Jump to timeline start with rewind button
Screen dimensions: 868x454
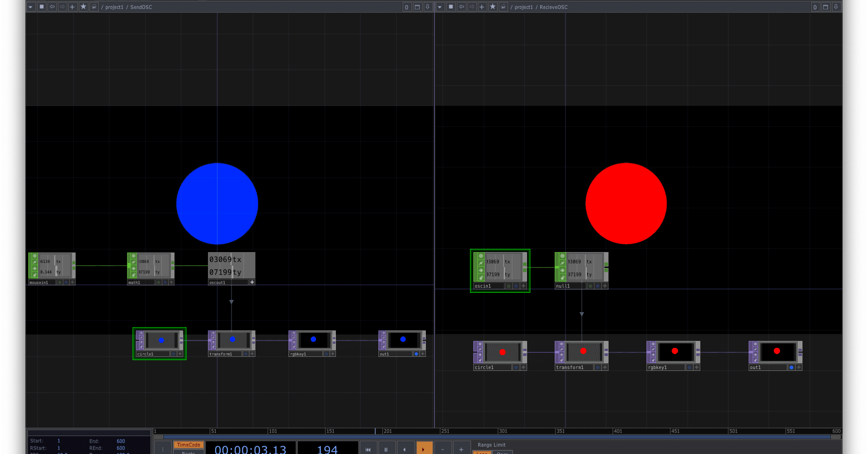(x=368, y=449)
